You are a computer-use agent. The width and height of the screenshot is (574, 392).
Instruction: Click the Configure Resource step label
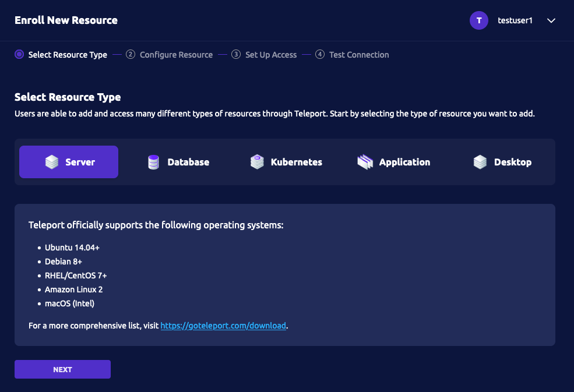point(176,55)
